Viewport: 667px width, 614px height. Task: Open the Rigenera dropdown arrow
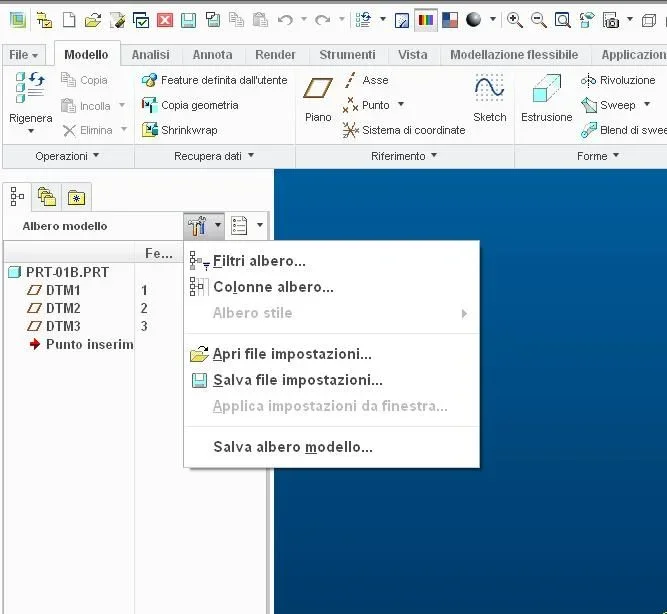(31, 131)
